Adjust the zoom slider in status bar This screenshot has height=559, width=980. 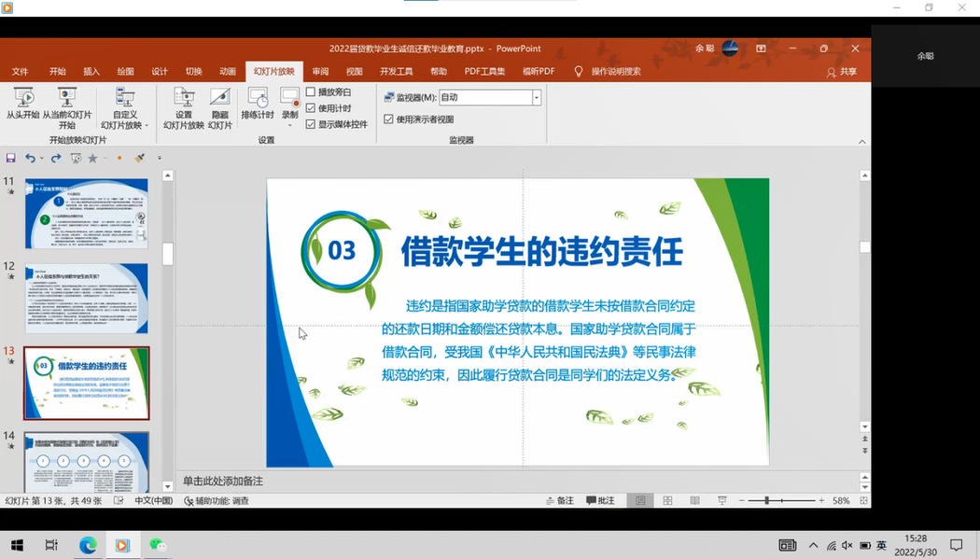pos(767,501)
